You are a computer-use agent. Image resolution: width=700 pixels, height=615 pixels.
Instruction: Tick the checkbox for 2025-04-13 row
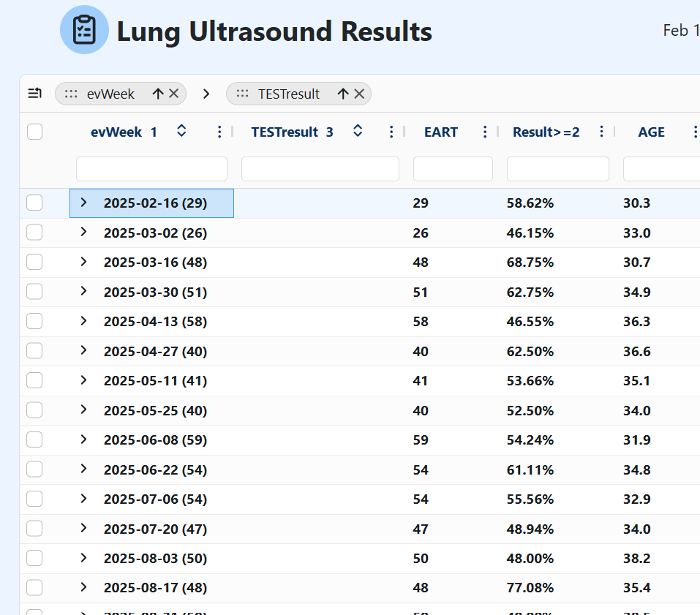click(x=34, y=321)
